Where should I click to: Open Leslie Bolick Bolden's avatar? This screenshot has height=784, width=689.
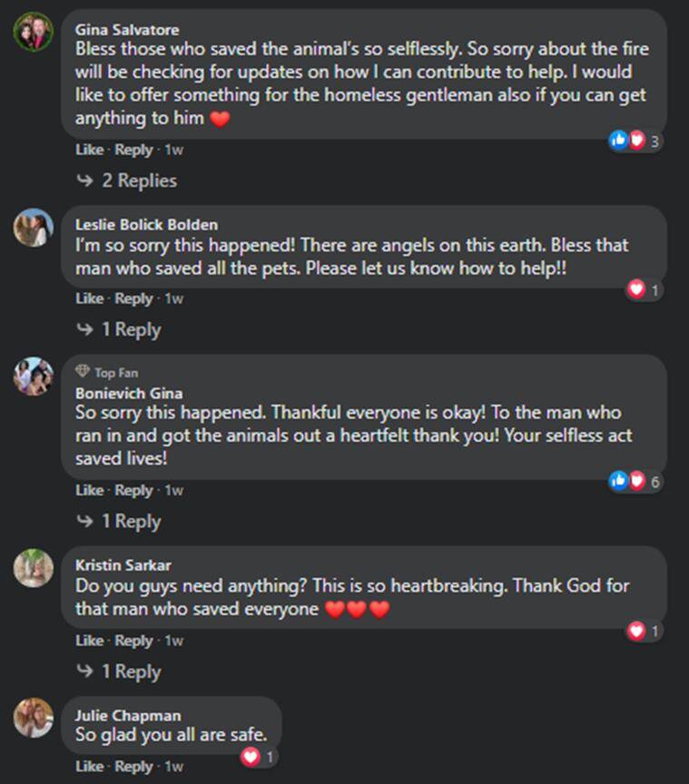point(34,228)
